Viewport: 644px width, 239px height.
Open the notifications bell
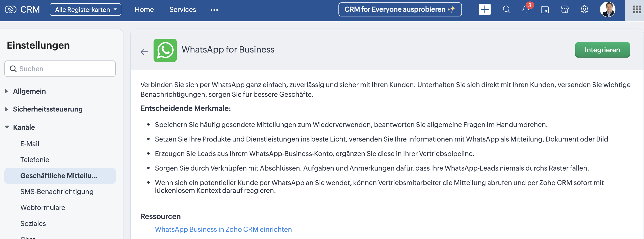526,10
